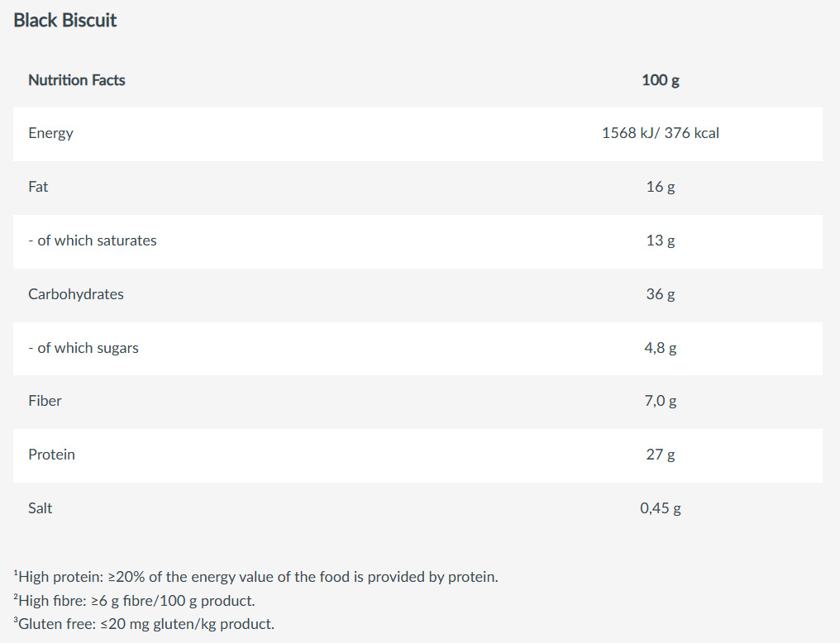
Task: Click the Energy row label
Action: pos(50,133)
